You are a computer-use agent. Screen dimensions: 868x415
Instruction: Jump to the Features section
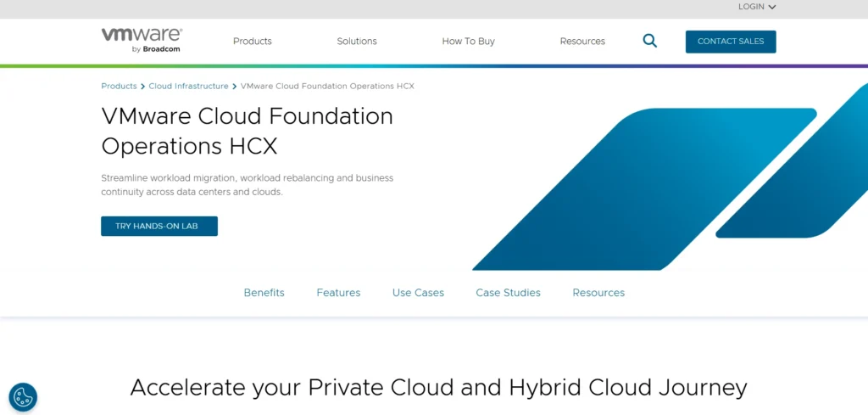tap(338, 293)
